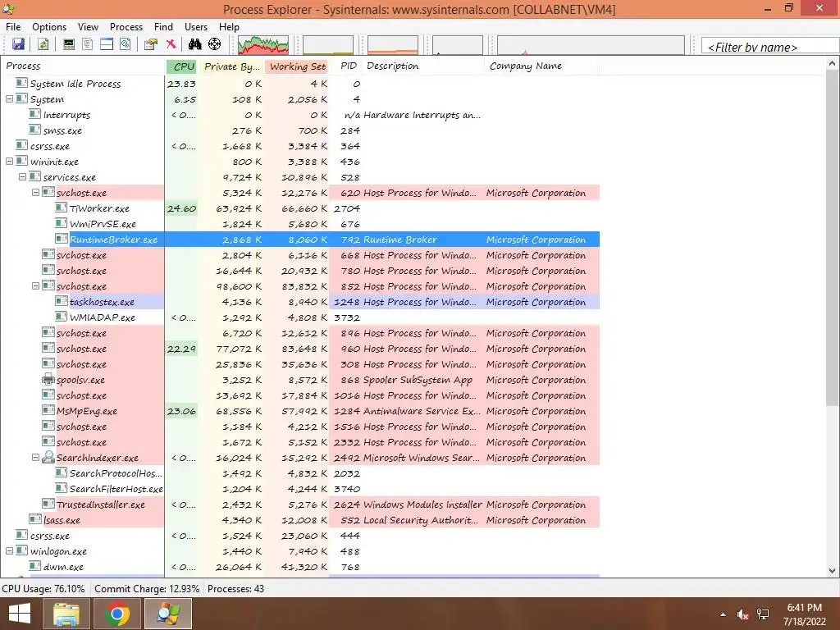Click the scrollbar up arrow
This screenshot has height=630, width=840.
click(832, 62)
